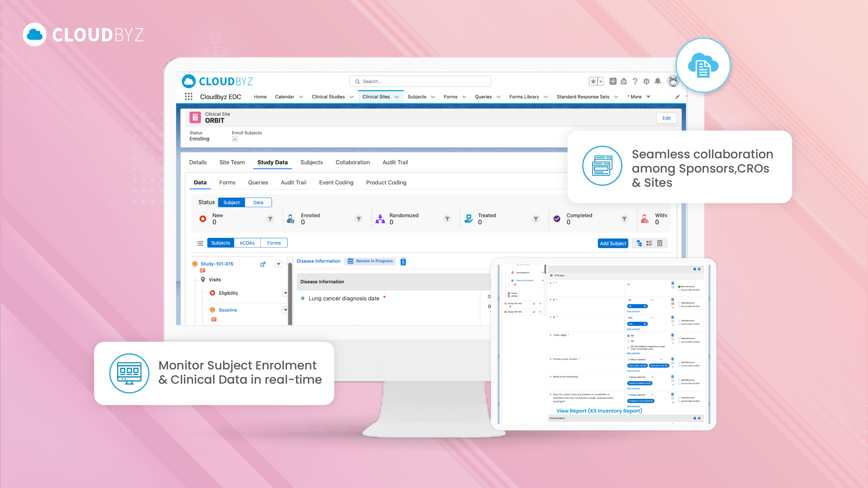
Task: Click the Treated filter funnel
Action: point(536,219)
